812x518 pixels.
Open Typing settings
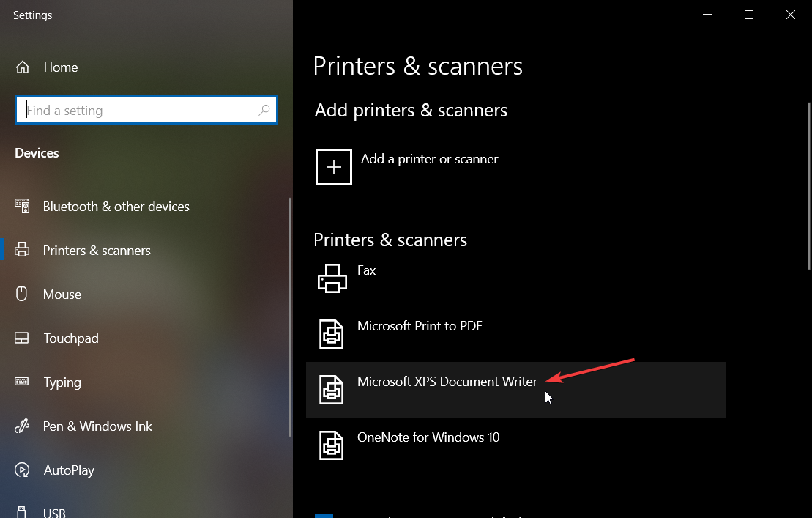tap(62, 382)
